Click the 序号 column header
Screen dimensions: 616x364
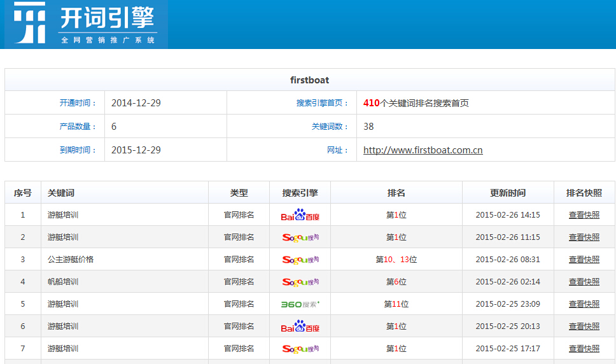pyautogui.click(x=23, y=193)
